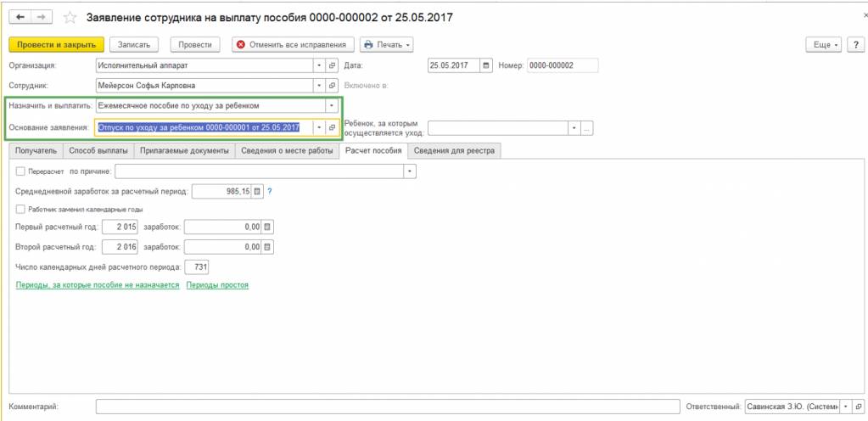Switch to the Сведения о месте работы tab
Image resolution: width=868 pixels, height=421 pixels.
[x=287, y=151]
